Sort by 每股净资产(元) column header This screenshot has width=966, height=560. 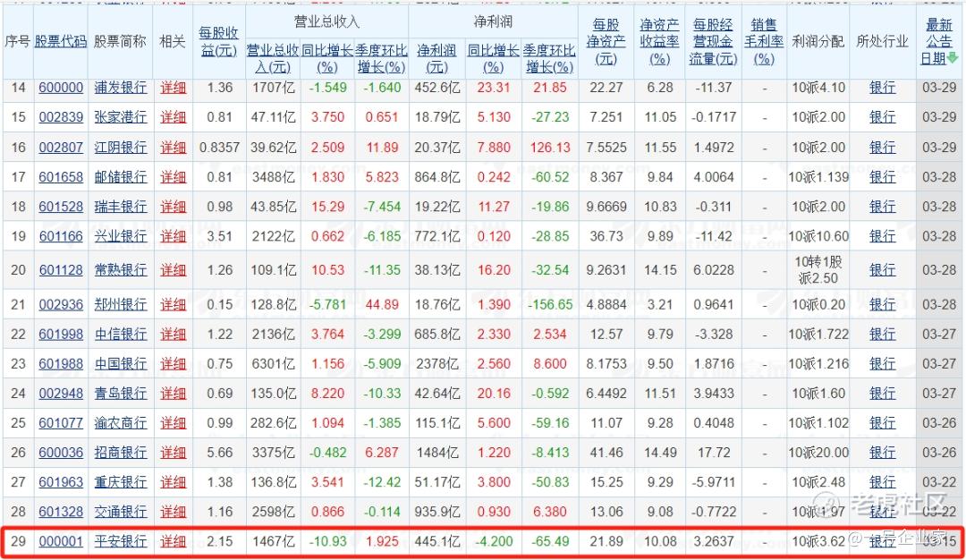point(606,41)
